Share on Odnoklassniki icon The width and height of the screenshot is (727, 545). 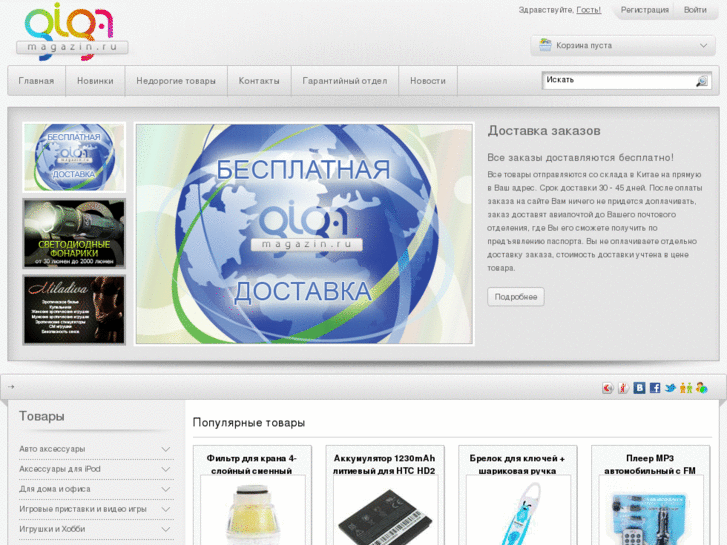686,388
